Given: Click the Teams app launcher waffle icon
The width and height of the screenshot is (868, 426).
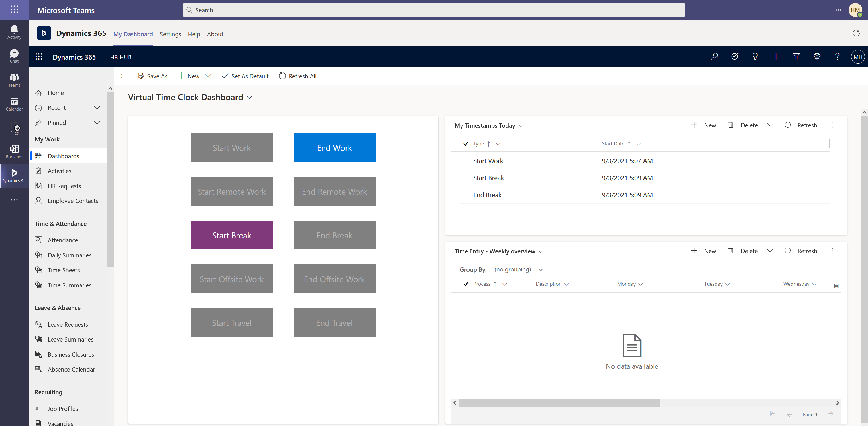Looking at the screenshot, I should pyautogui.click(x=14, y=9).
